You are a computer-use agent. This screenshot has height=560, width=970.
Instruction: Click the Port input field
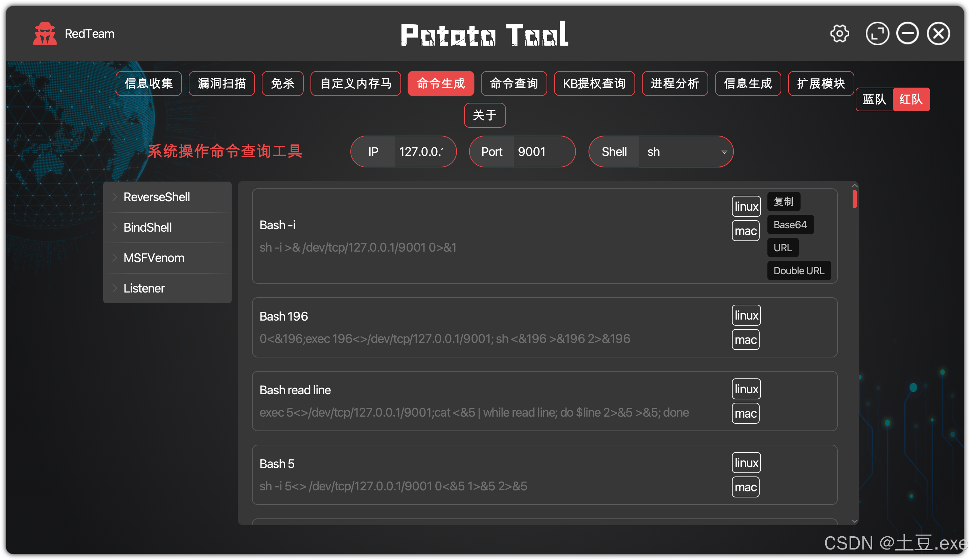542,152
